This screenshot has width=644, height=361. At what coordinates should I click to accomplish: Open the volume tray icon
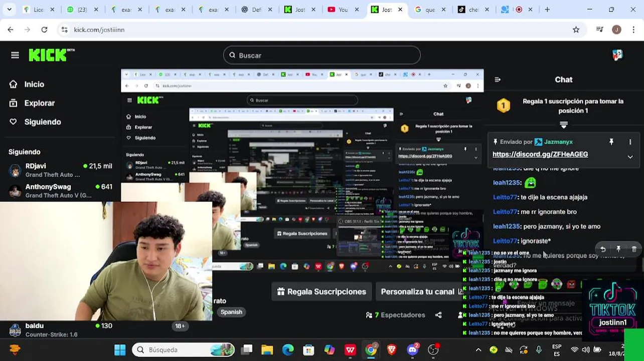click(585, 350)
